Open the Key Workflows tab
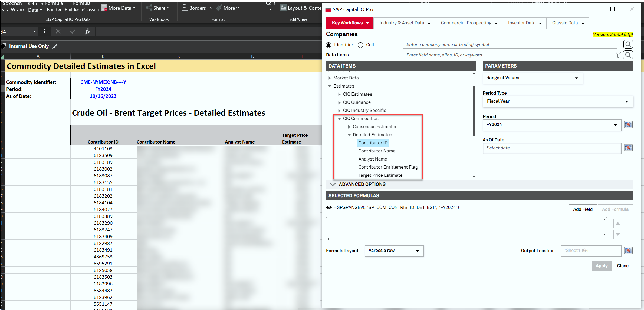The image size is (644, 310). click(350, 23)
